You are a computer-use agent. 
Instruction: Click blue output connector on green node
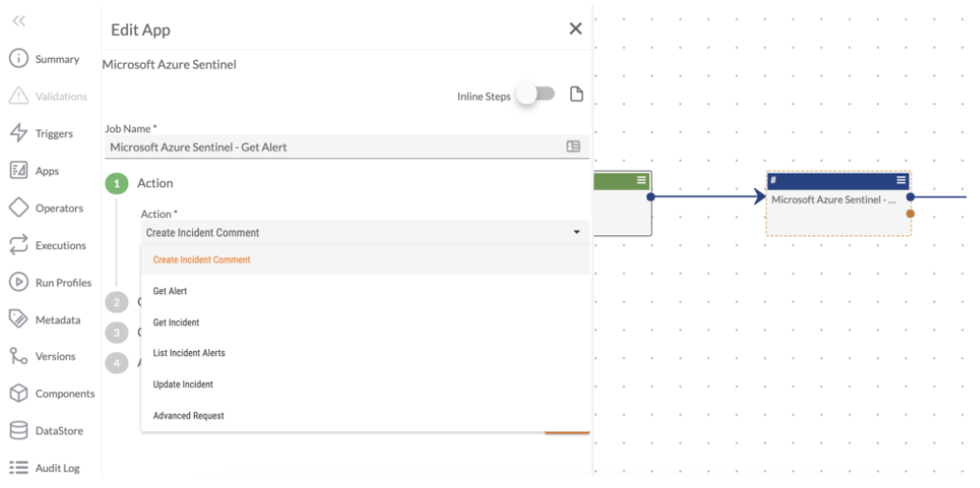651,197
